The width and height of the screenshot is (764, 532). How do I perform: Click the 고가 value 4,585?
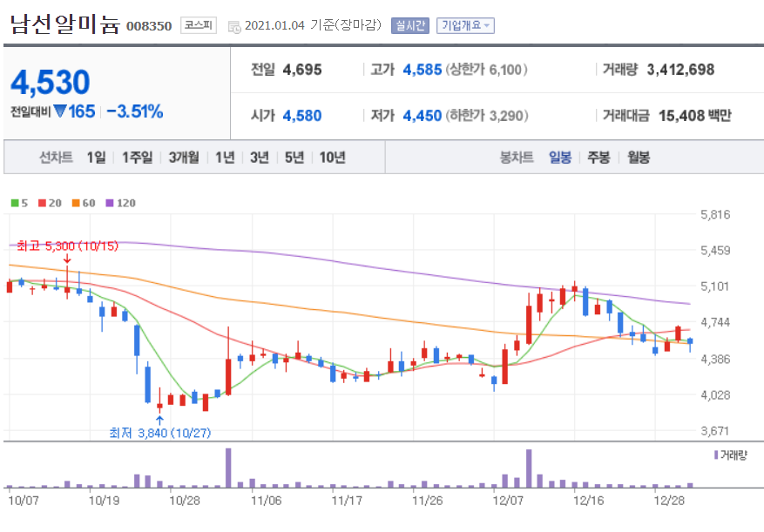422,70
